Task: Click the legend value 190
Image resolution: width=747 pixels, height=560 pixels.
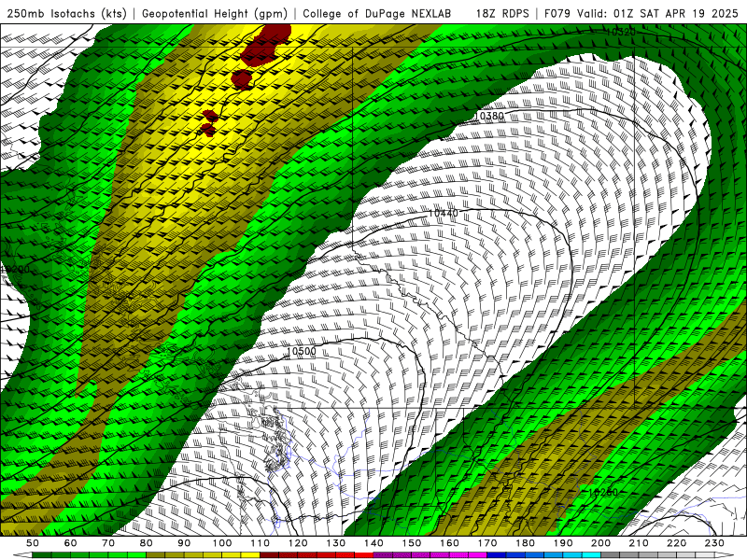Action: point(563,543)
